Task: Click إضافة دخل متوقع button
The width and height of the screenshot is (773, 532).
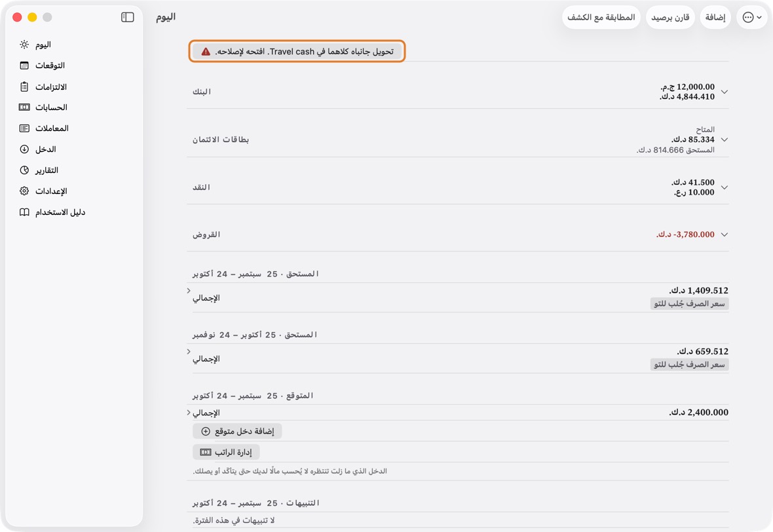Action: (237, 431)
